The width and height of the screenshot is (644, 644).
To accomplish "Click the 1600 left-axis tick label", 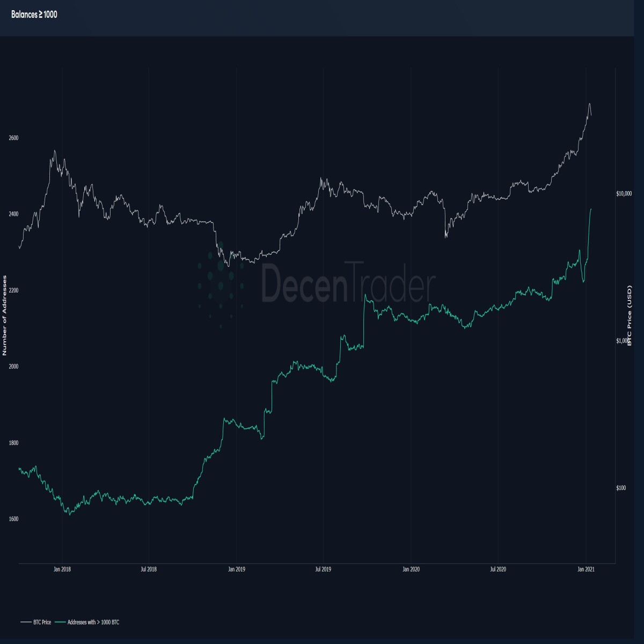I will pyautogui.click(x=14, y=519).
